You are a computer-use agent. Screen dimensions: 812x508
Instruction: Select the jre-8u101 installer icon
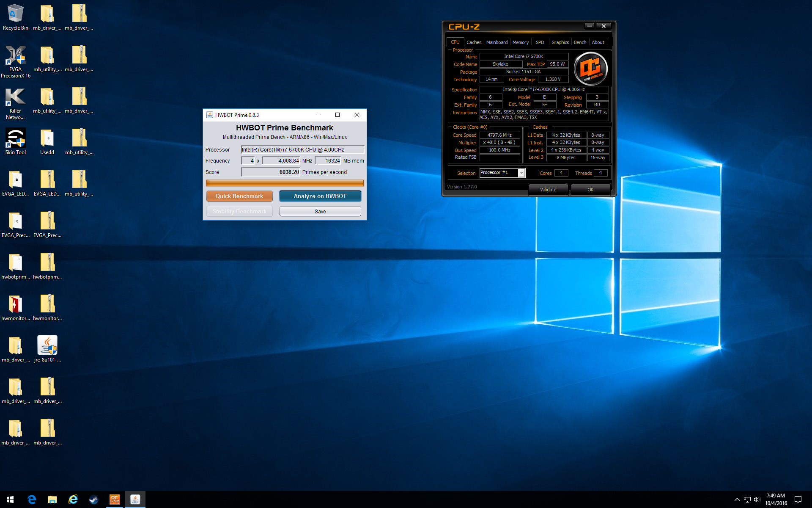[x=47, y=349]
